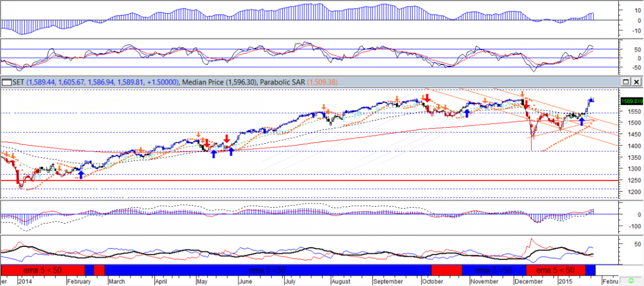Click the June label on time axis

pos(245,281)
